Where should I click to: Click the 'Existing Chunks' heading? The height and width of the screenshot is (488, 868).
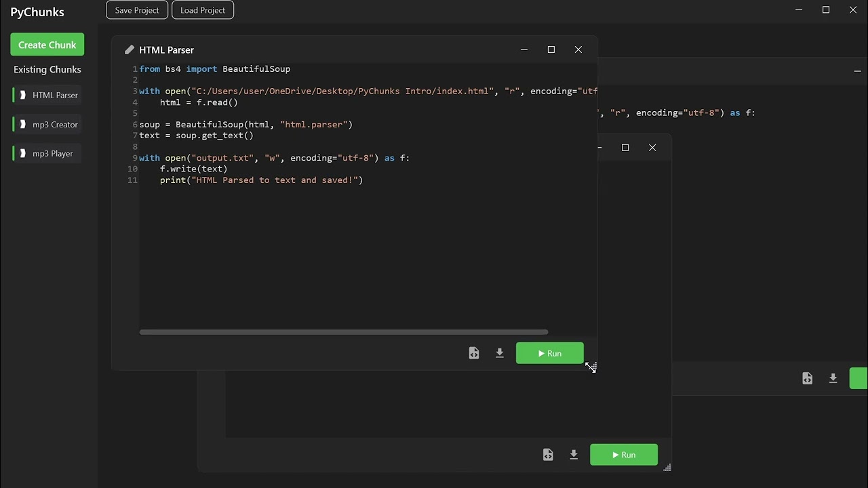[x=47, y=70]
